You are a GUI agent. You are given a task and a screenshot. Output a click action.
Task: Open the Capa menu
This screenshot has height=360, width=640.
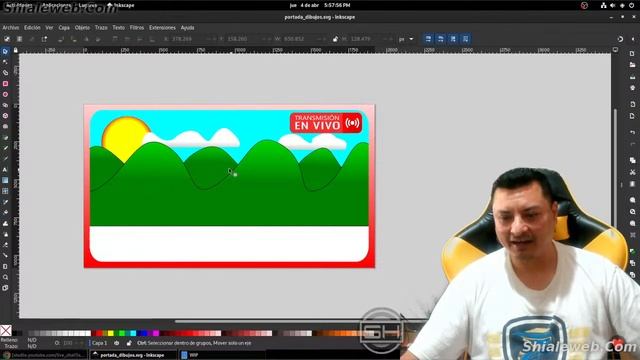[64, 28]
